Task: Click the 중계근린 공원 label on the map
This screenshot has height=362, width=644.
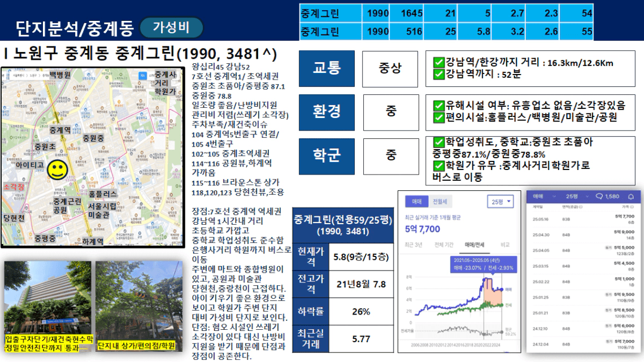Action: click(x=67, y=206)
